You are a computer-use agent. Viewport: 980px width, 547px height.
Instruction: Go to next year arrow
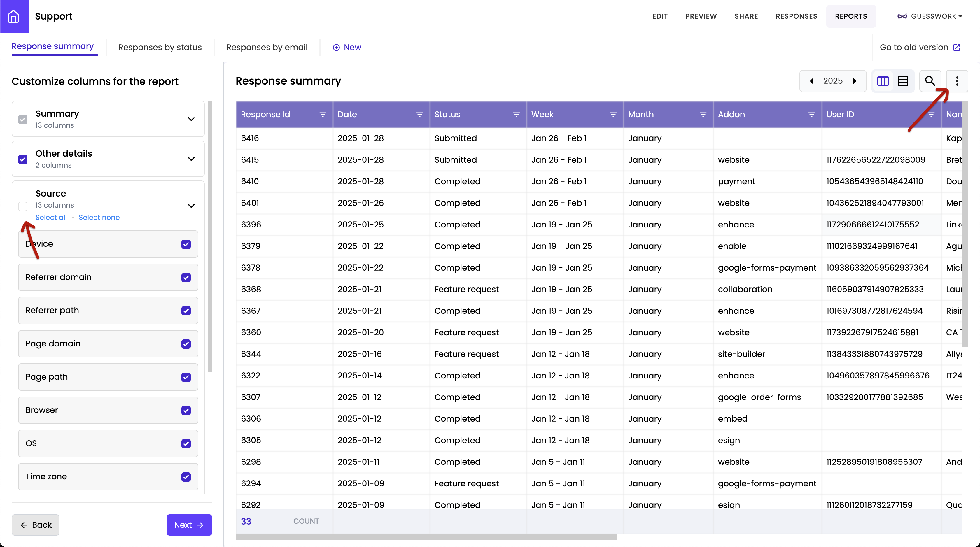(x=855, y=81)
